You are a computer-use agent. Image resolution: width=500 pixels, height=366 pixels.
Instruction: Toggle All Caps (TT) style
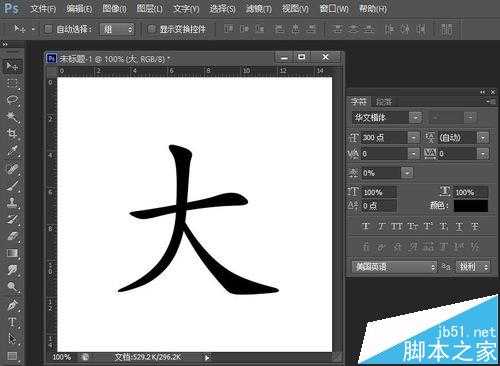pyautogui.click(x=396, y=226)
